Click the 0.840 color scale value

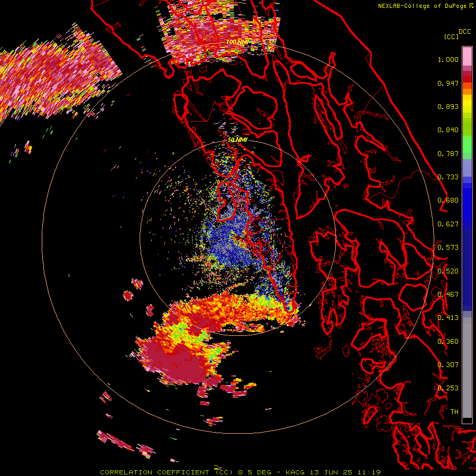pos(448,130)
